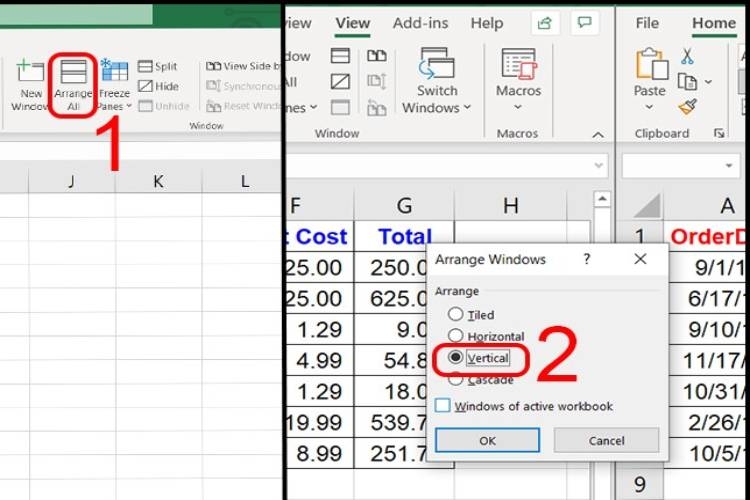Click the Share icon
The image size is (750, 500).
coord(545,23)
